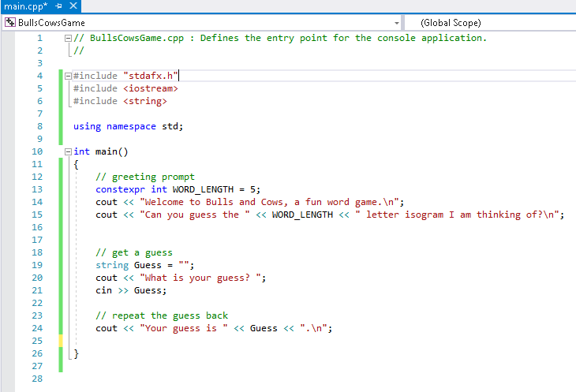Click the "What is your guess? " string

coord(200,278)
